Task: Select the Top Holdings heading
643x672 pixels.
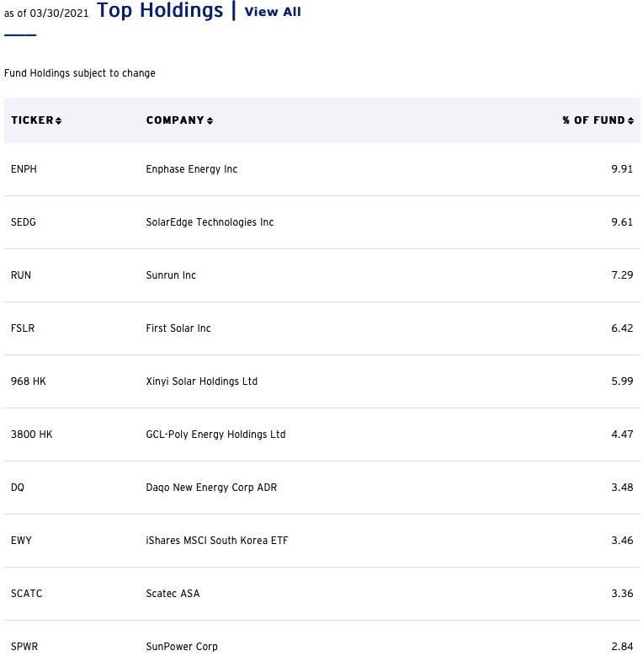Action: 160,10
